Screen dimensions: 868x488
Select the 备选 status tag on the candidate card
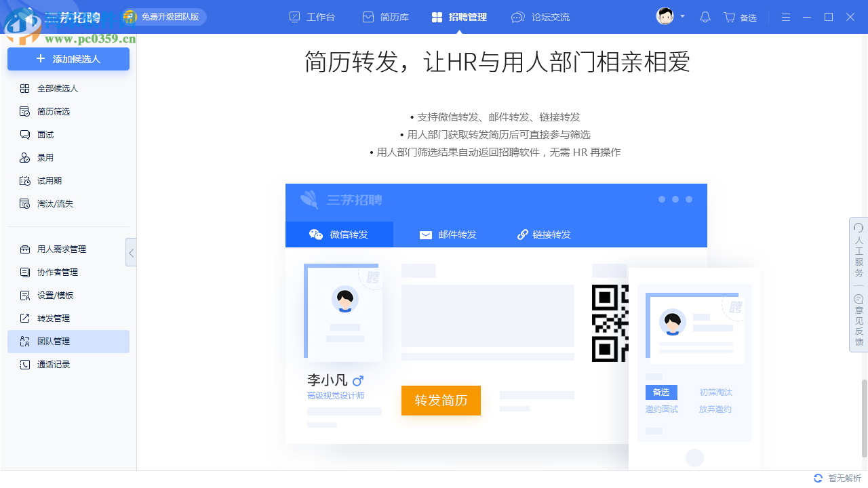[x=660, y=392]
